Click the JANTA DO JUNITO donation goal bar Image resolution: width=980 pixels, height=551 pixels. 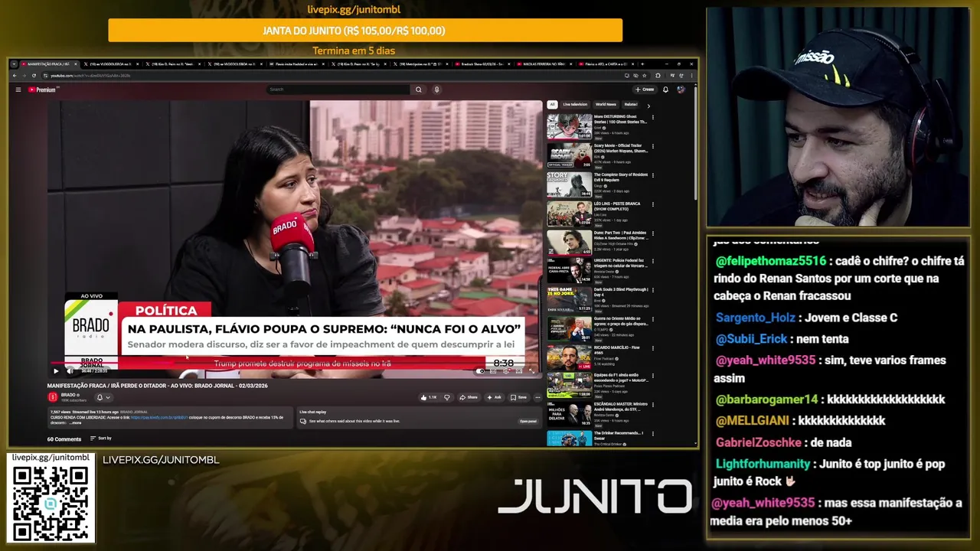pyautogui.click(x=365, y=31)
